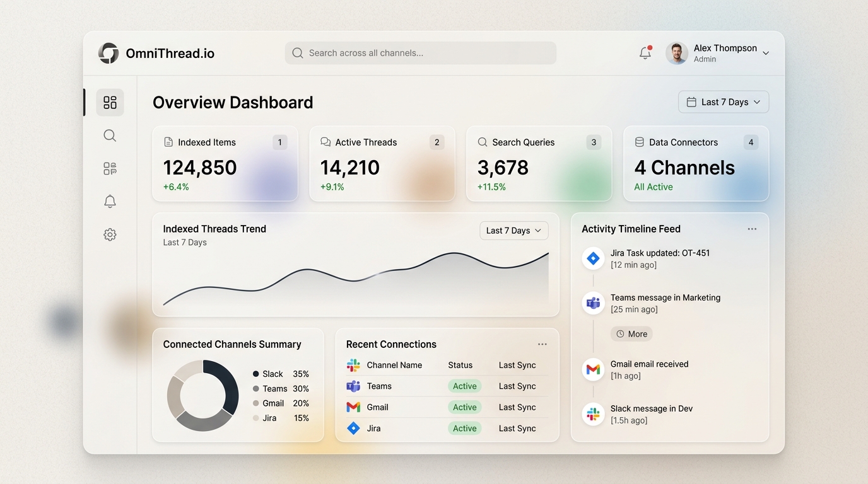Click the Active status badge for Jira
The width and height of the screenshot is (868, 484).
coord(465,429)
